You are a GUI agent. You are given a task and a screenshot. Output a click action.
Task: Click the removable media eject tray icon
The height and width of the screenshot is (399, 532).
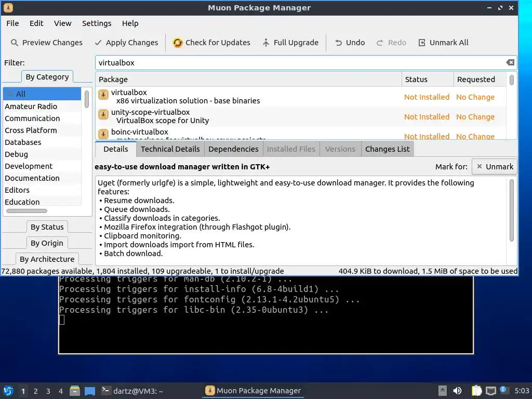point(443,391)
